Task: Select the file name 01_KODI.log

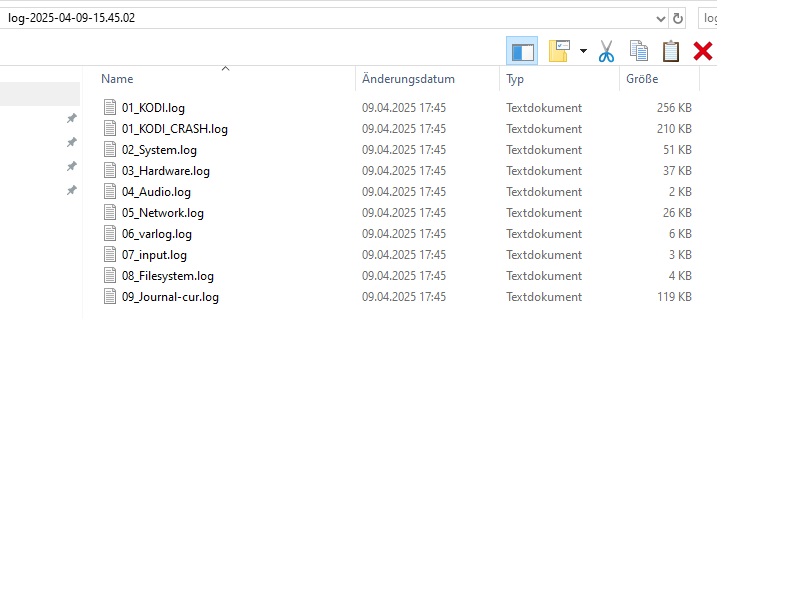Action: [153, 108]
